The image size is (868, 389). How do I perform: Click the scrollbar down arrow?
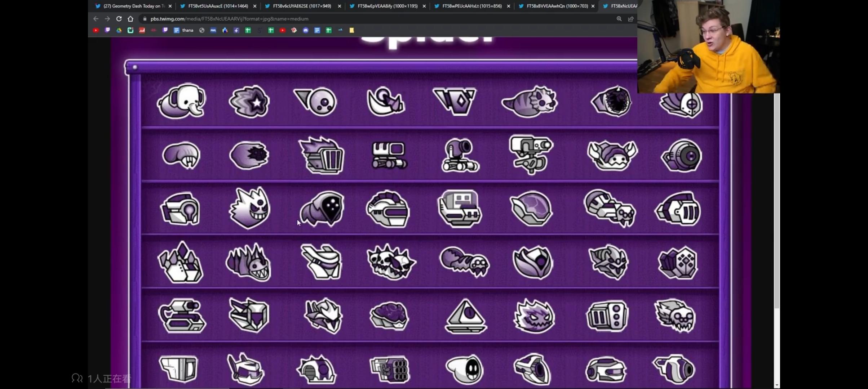click(x=777, y=385)
